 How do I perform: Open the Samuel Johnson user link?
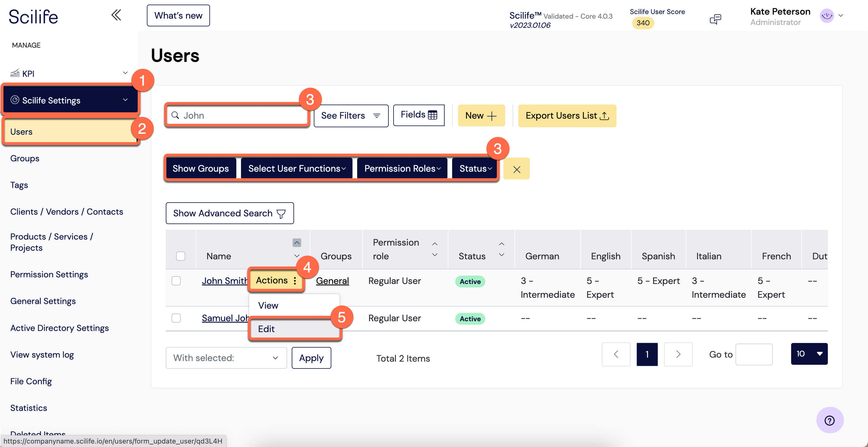point(225,318)
